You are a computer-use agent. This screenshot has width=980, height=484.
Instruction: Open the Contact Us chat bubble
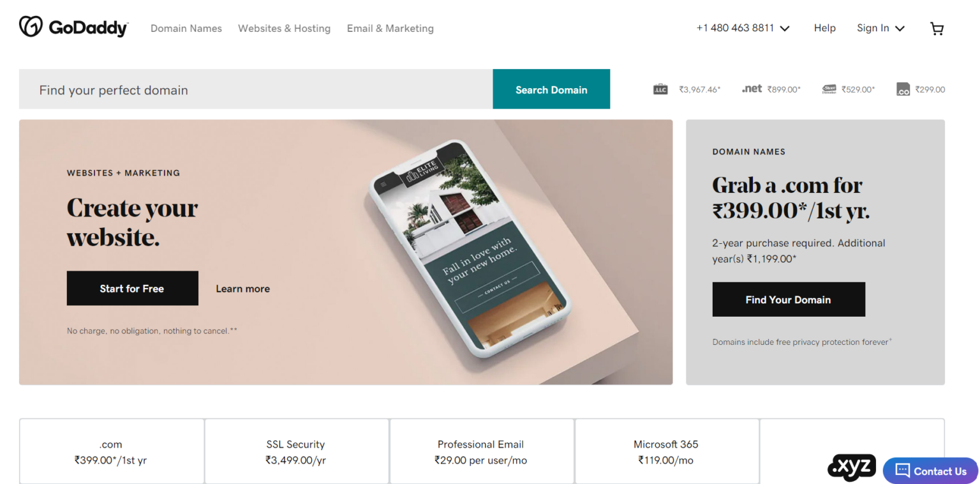[930, 471]
